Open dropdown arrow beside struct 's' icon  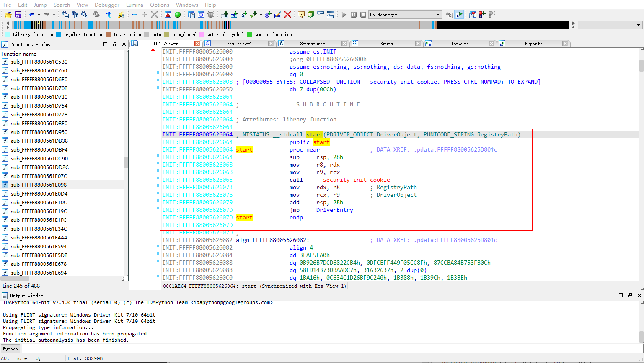[261, 15]
